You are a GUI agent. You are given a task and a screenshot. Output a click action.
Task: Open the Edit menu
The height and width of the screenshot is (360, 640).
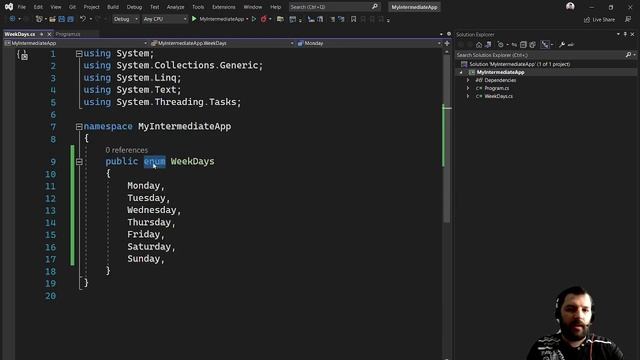[x=38, y=7]
